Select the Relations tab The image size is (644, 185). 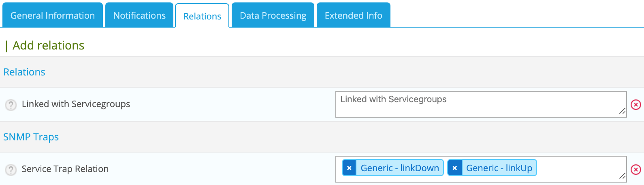click(x=202, y=16)
